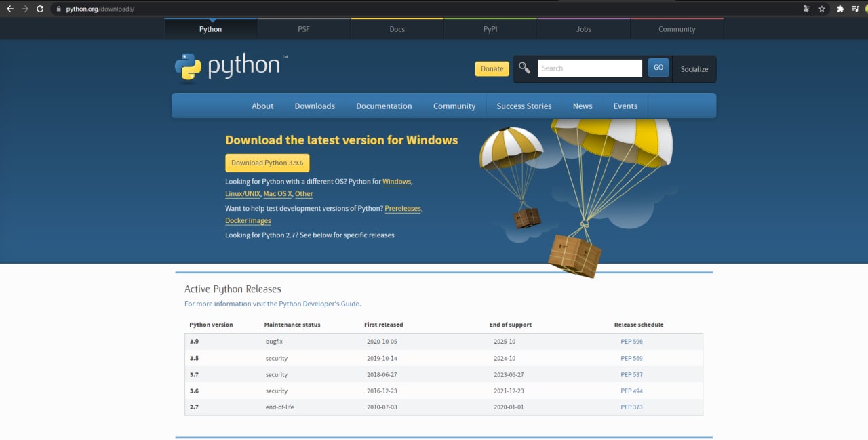Open PEP 537 release schedule
Screen dimensions: 868x440
631,374
